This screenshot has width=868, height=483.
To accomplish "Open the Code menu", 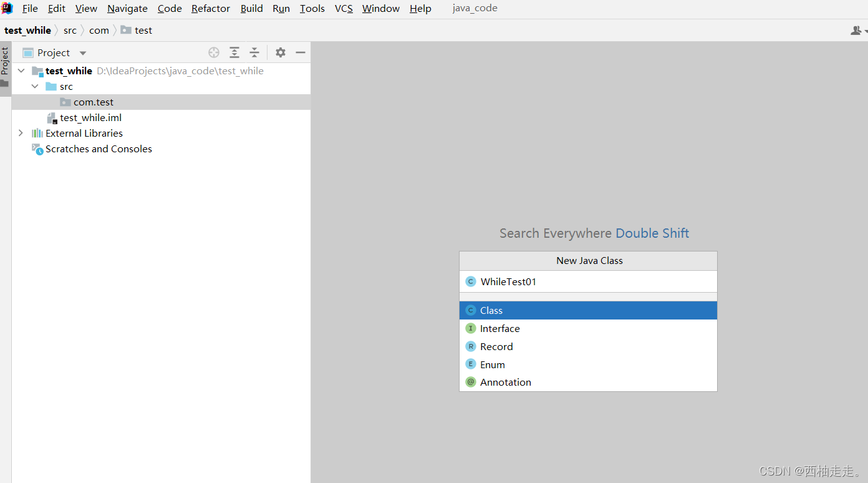I will point(170,8).
